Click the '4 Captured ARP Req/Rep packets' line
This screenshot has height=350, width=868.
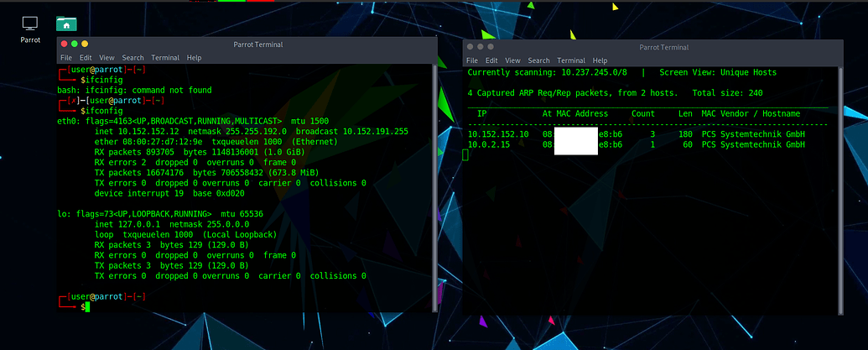(615, 93)
